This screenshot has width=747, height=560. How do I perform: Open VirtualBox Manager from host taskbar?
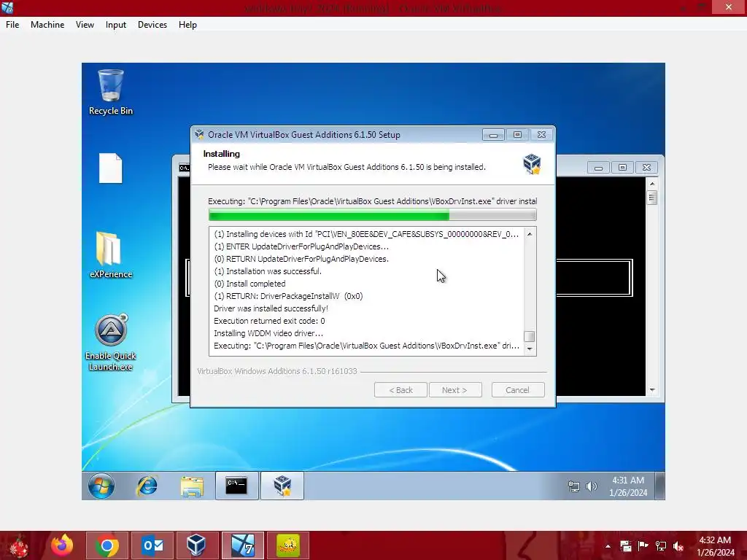click(x=197, y=545)
